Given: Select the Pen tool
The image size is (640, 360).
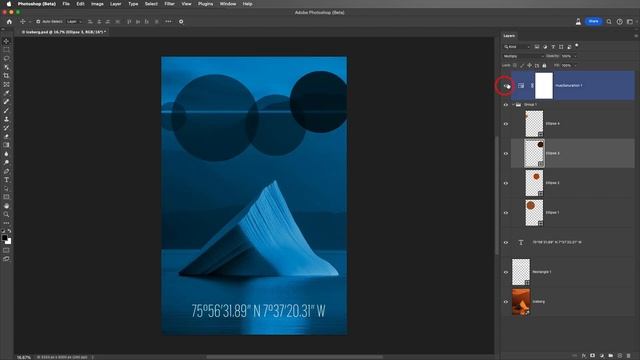Looking at the screenshot, I should pos(6,171).
